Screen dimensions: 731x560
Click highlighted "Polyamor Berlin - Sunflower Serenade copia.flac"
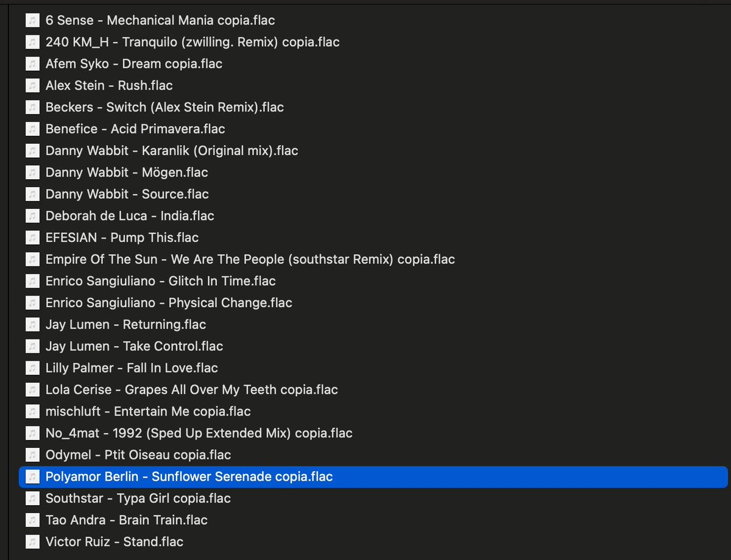point(189,477)
